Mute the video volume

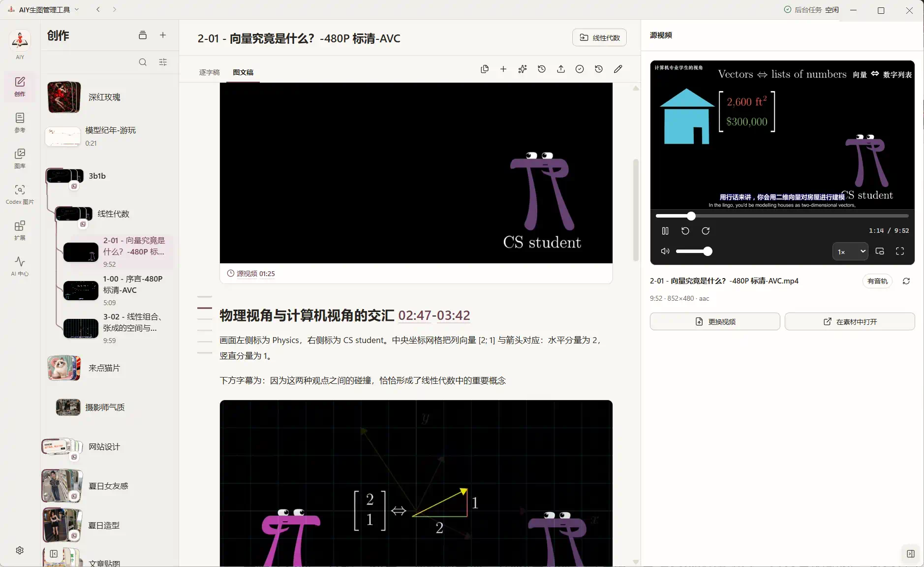(665, 252)
